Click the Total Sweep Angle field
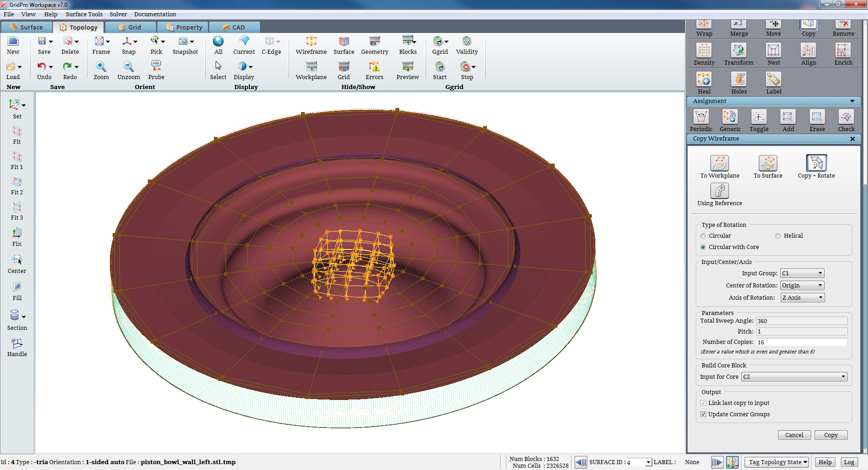The width and height of the screenshot is (868, 470). (x=802, y=321)
